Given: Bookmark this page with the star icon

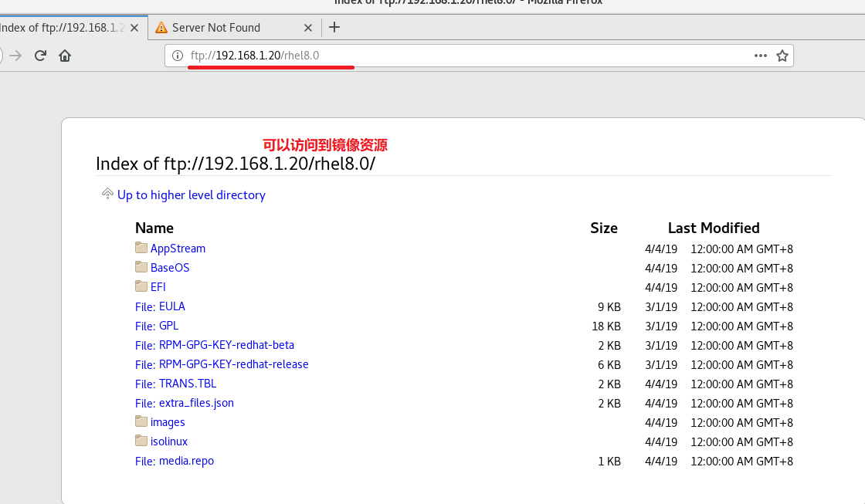Looking at the screenshot, I should tap(782, 56).
